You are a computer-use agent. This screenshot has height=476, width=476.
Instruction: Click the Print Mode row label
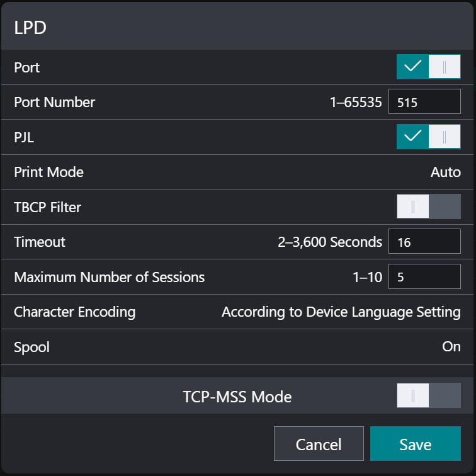(x=48, y=172)
